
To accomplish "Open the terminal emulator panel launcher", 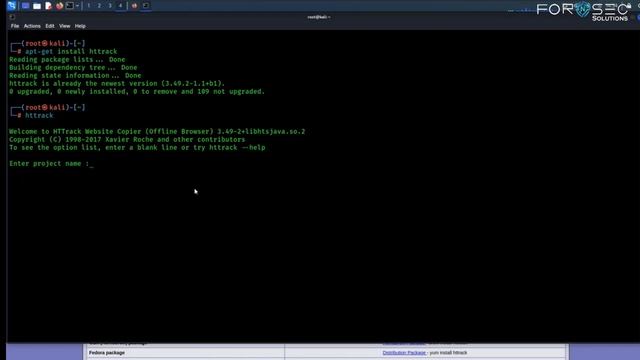I will 70,6.
